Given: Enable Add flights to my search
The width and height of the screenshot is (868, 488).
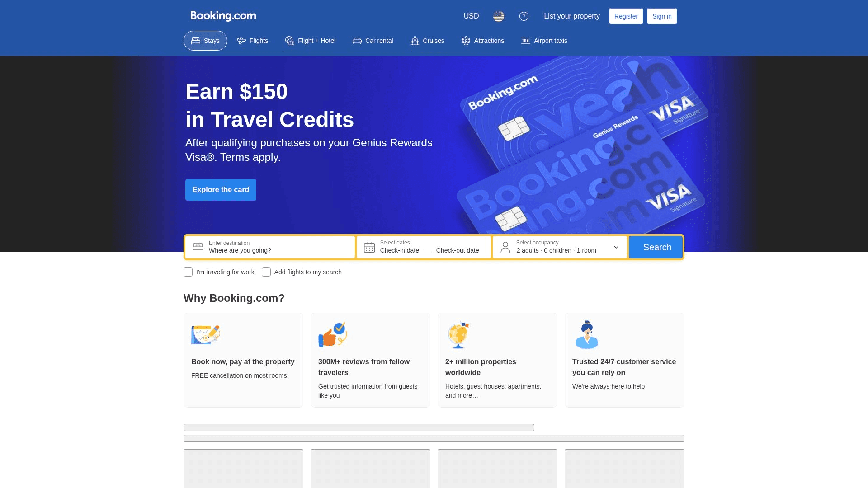Looking at the screenshot, I should coord(266,272).
